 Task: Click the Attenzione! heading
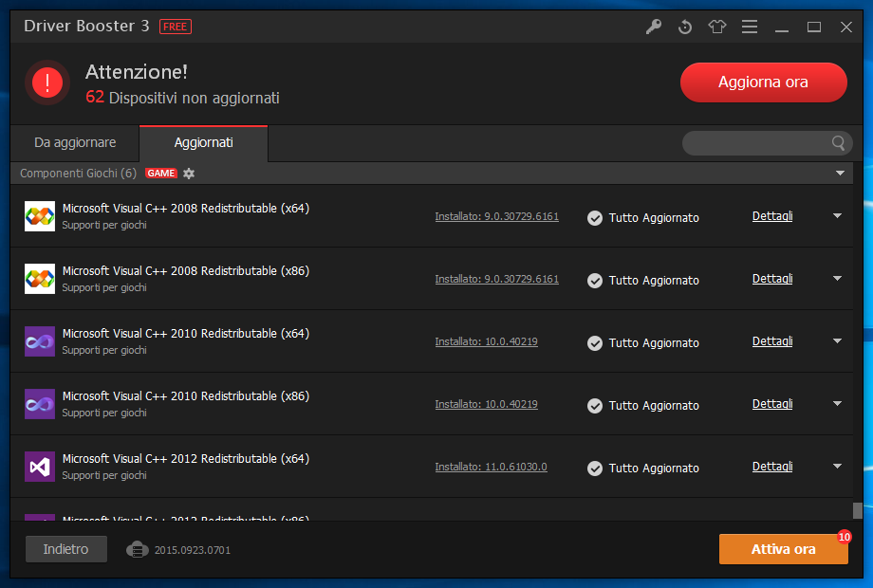coord(137,72)
